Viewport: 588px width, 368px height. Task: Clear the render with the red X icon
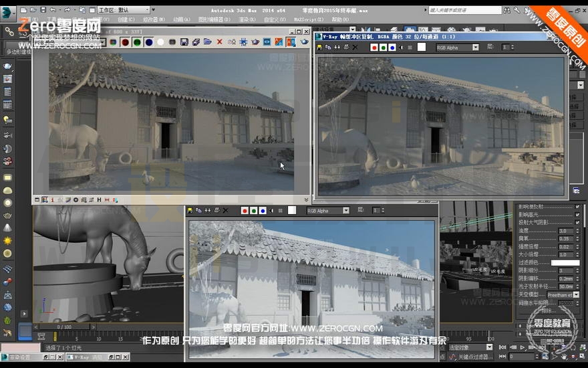coord(219,42)
